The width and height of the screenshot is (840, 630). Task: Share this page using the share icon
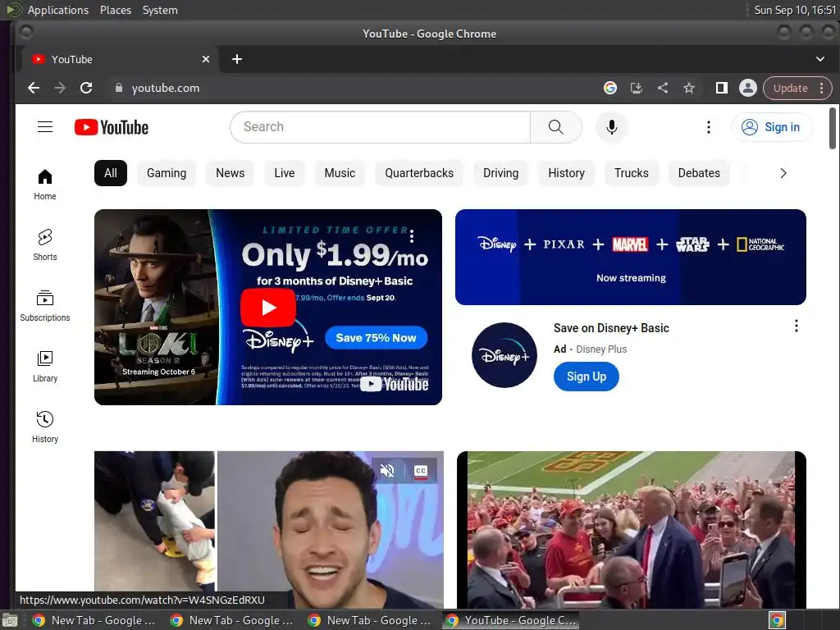click(663, 88)
